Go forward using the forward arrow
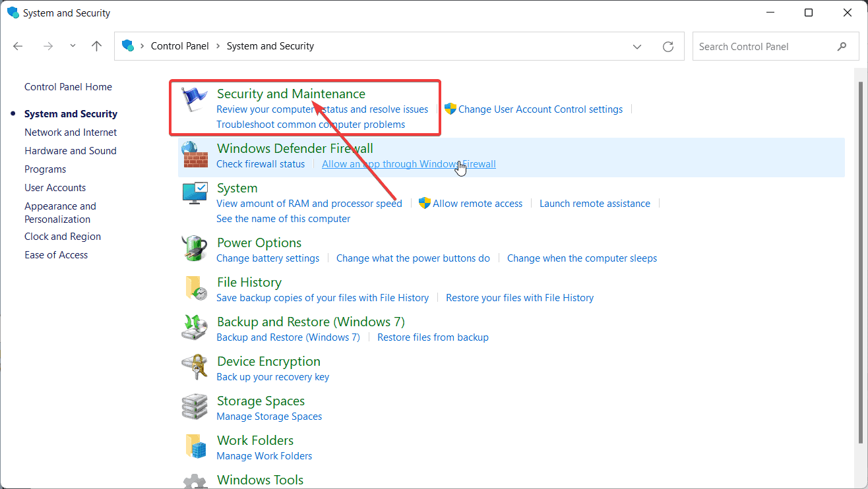The height and width of the screenshot is (489, 868). [x=47, y=46]
